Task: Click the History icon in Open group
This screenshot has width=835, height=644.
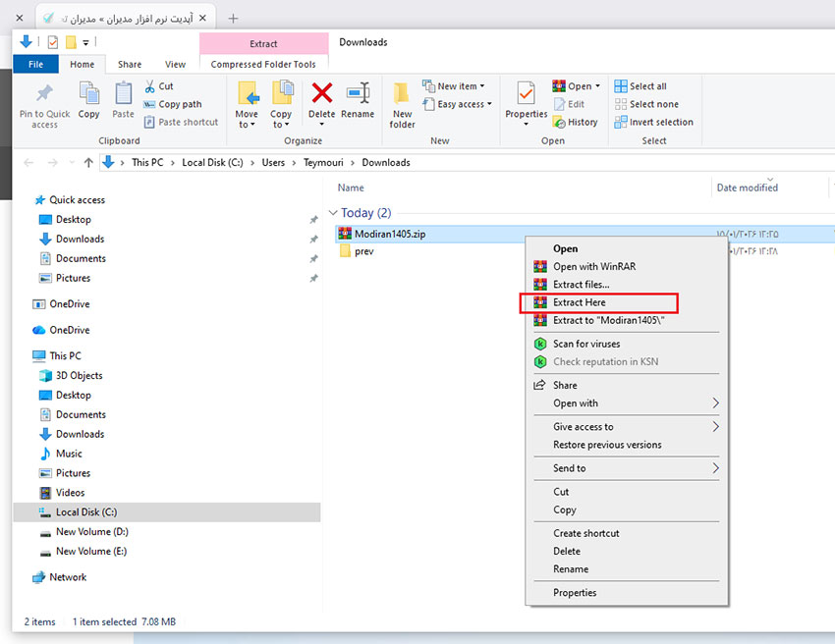Action: (578, 122)
